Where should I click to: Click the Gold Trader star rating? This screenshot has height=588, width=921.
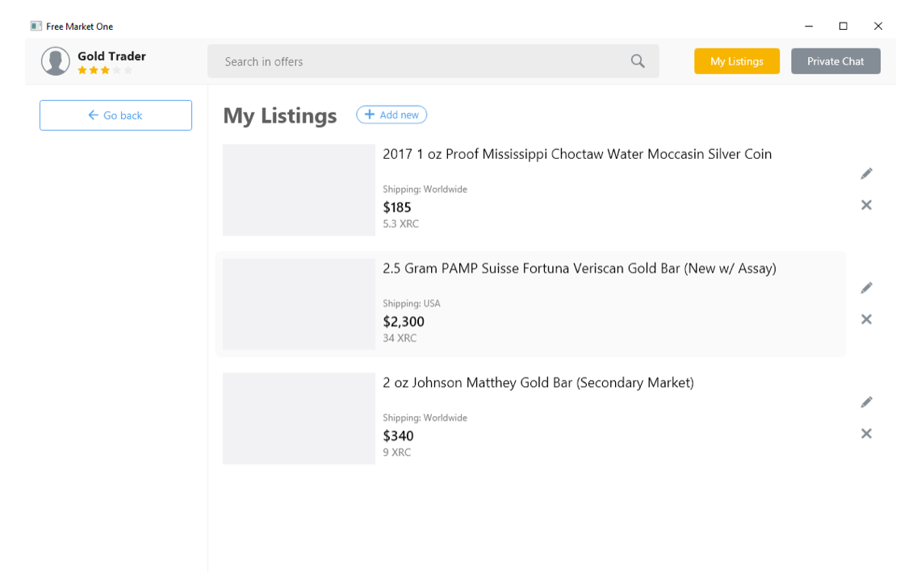[x=105, y=70]
